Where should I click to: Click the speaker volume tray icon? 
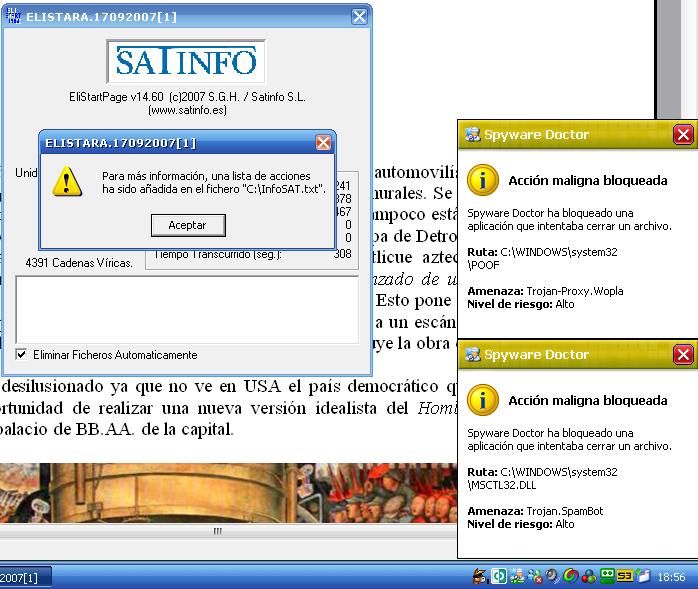(x=552, y=576)
